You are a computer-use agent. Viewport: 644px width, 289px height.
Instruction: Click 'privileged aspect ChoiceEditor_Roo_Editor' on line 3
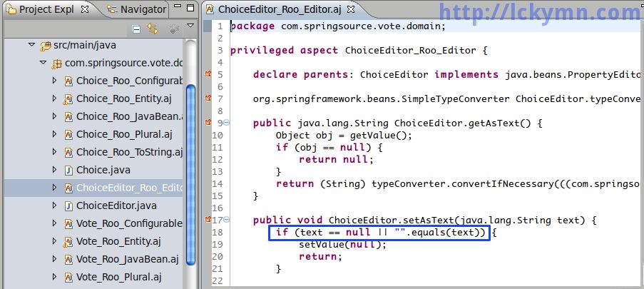coord(353,51)
